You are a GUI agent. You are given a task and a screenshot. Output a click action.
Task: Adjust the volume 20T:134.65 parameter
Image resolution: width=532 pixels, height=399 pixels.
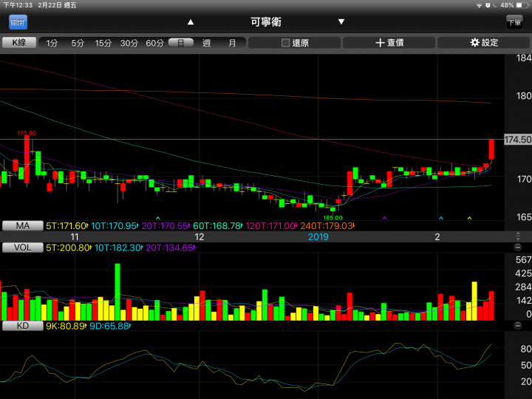(x=171, y=248)
